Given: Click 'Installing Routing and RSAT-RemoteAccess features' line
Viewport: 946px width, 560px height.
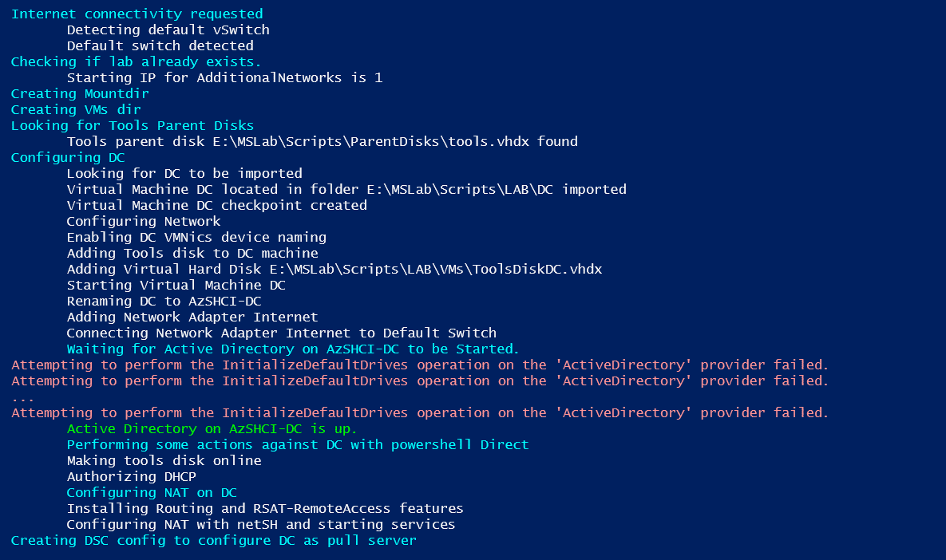Looking at the screenshot, I should coord(265,508).
